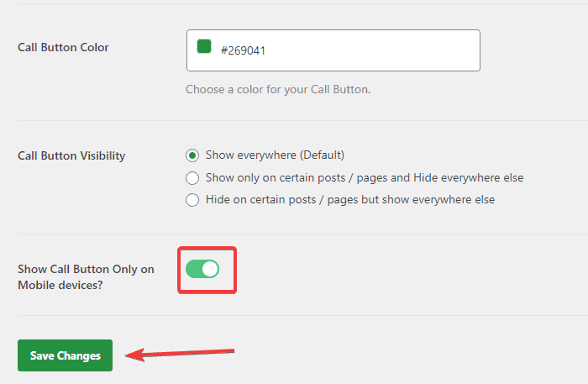Click the Show Call Button Only on Mobile label

click(86, 269)
